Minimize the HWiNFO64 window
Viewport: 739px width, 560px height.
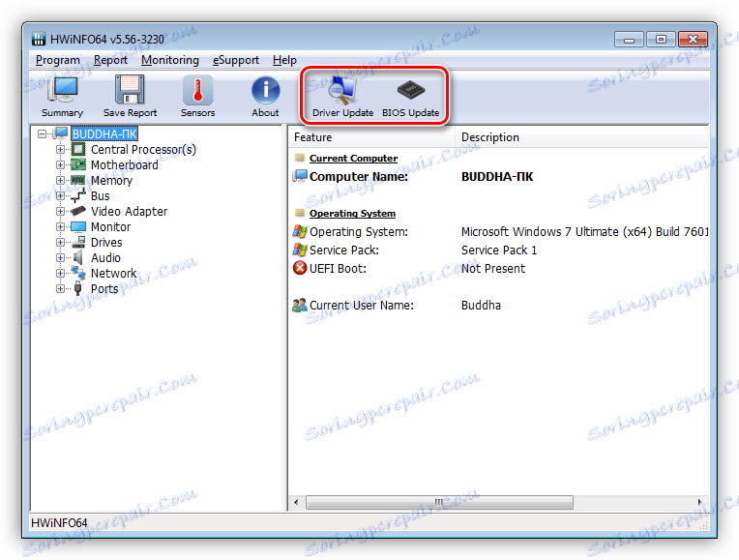629,40
